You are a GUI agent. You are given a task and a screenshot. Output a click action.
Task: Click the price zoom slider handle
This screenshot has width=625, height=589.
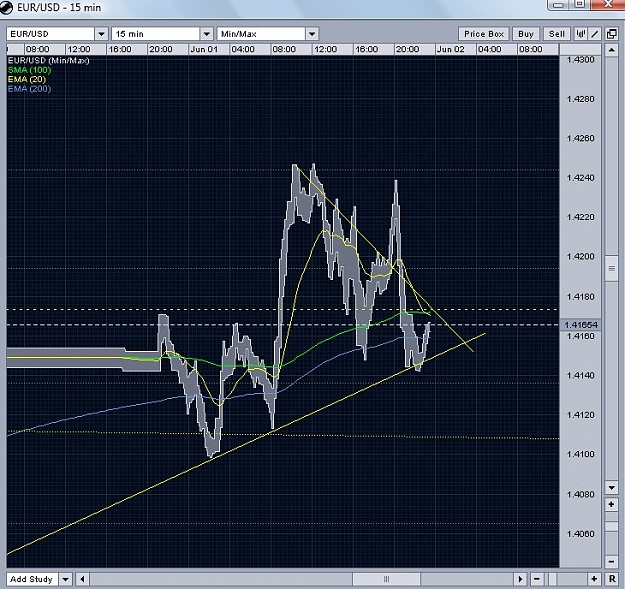click(x=611, y=527)
